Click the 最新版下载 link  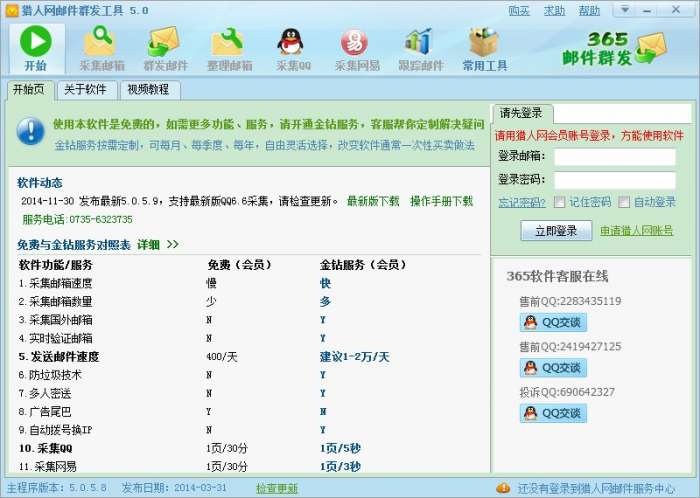373,201
